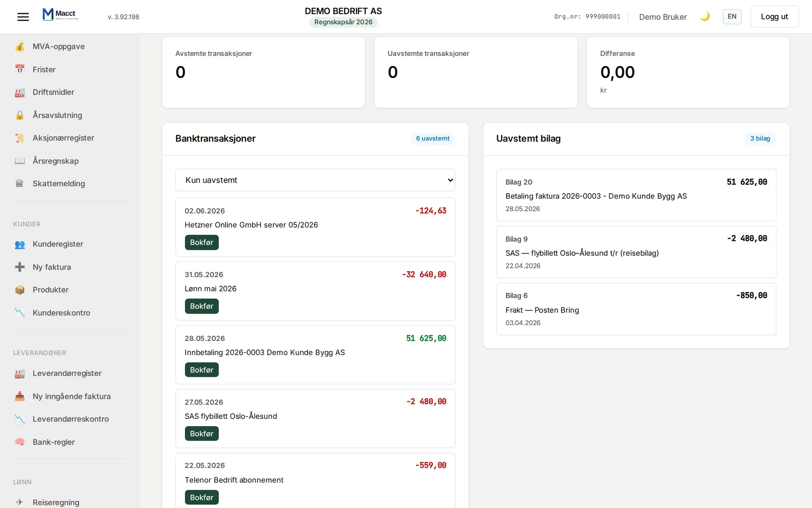Click the -559,00 Telenor amount
The height and width of the screenshot is (508, 812).
pyautogui.click(x=431, y=466)
